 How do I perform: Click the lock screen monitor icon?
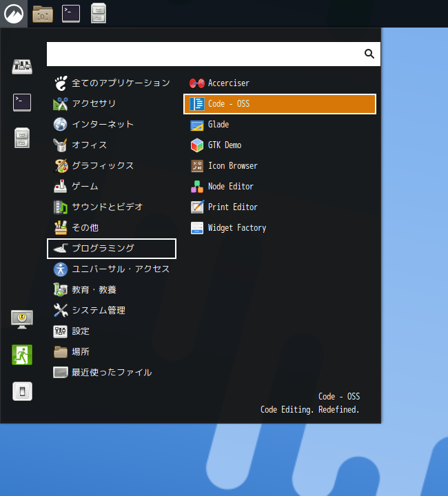pos(22,319)
